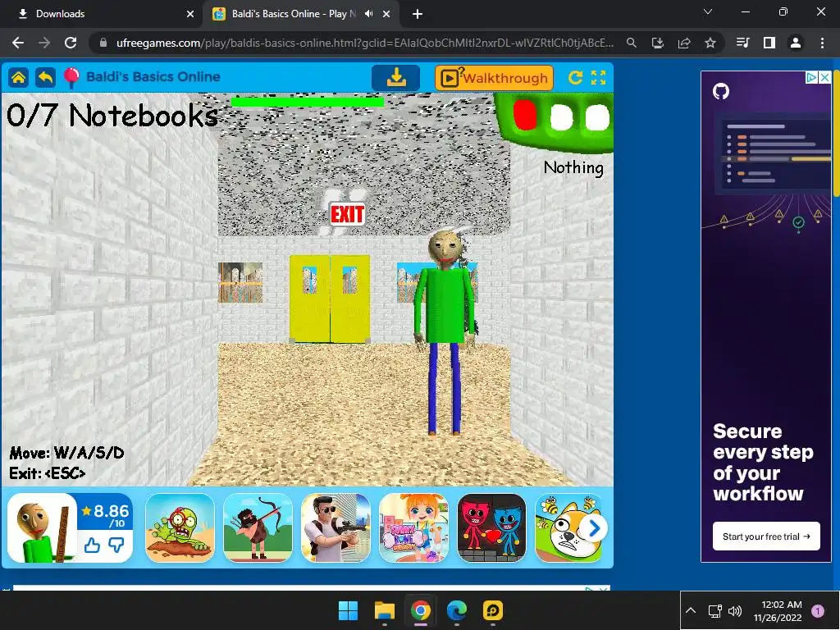Open the Chrome profile icon

(x=796, y=43)
